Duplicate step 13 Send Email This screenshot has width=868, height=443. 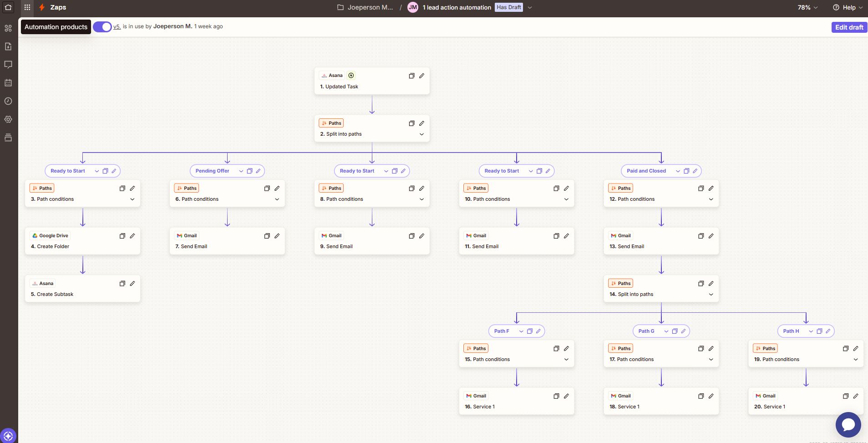701,236
